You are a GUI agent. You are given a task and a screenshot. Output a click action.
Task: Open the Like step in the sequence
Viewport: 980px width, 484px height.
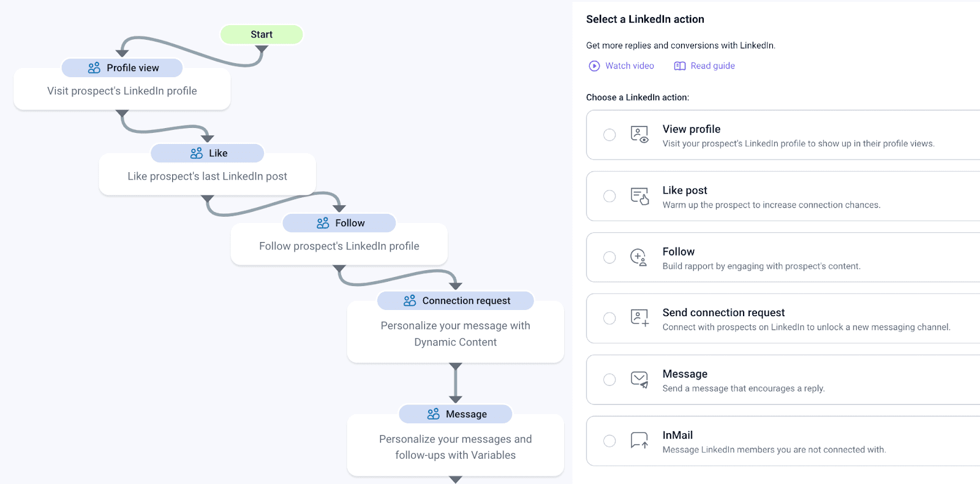coord(208,153)
